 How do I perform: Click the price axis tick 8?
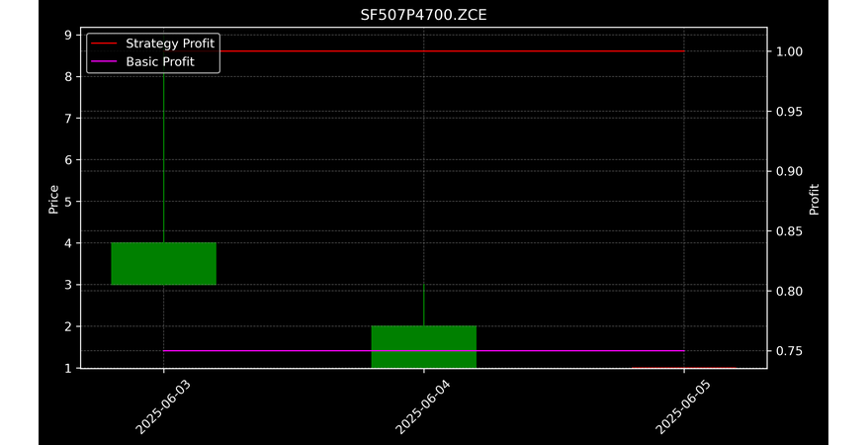point(68,76)
